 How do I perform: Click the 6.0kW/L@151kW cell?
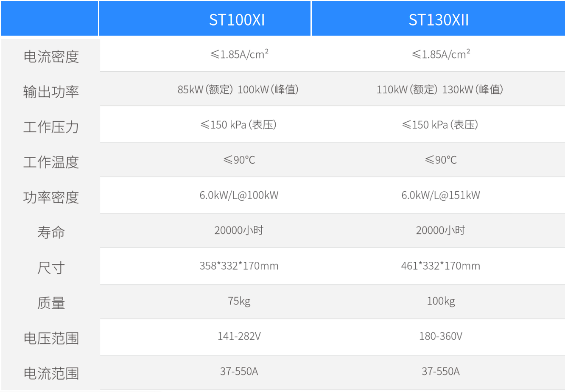point(441,195)
